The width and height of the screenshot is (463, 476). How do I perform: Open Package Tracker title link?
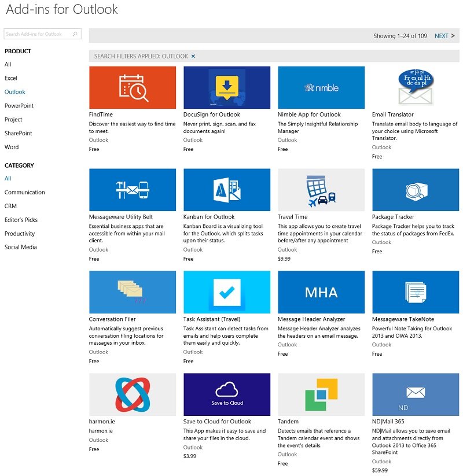[x=393, y=217]
